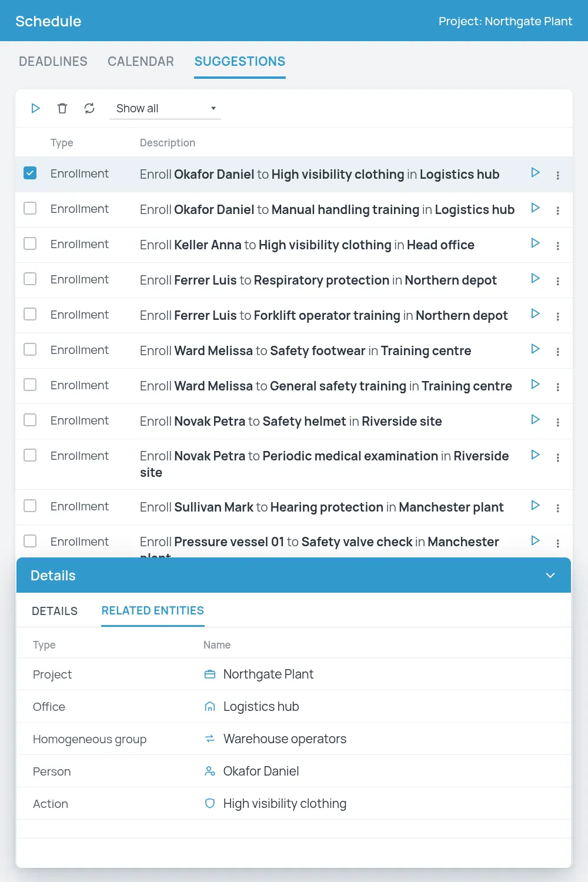The width and height of the screenshot is (588, 882).
Task: Click the Project: Northgate Plant header label
Action: [505, 21]
